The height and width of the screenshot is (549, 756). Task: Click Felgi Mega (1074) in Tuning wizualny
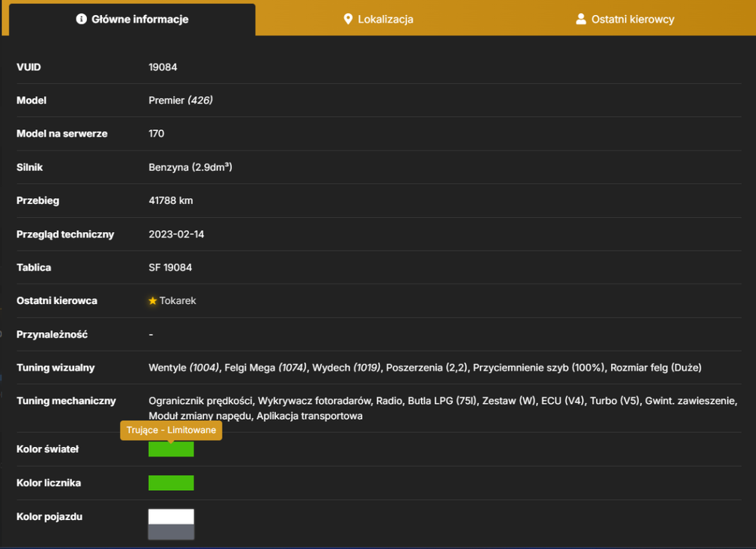[x=265, y=368]
